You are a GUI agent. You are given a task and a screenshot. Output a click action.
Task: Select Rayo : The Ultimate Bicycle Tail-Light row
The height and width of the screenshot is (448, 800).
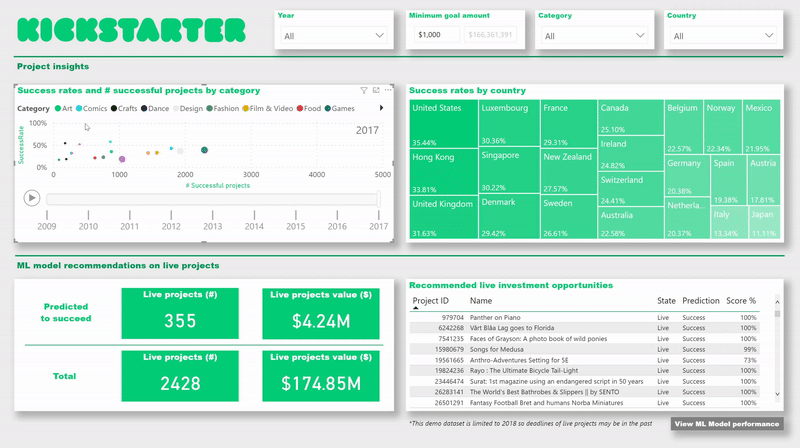click(x=584, y=371)
